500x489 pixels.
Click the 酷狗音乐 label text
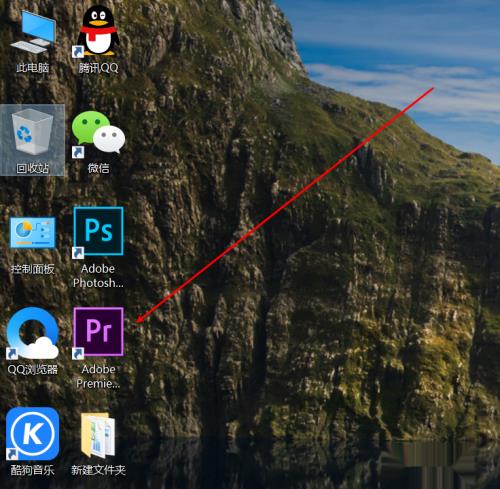pos(32,470)
